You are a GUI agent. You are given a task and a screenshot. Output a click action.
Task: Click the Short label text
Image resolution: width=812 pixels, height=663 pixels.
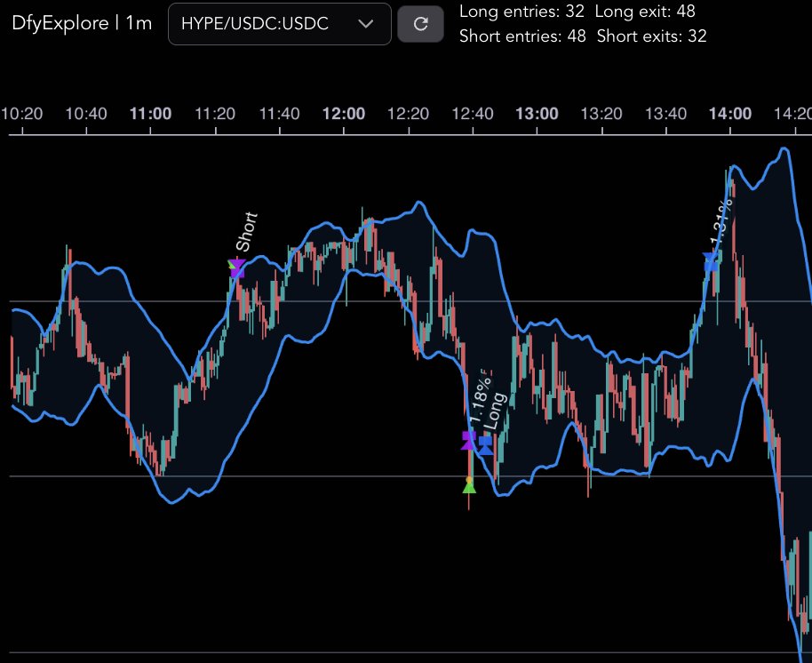click(246, 232)
